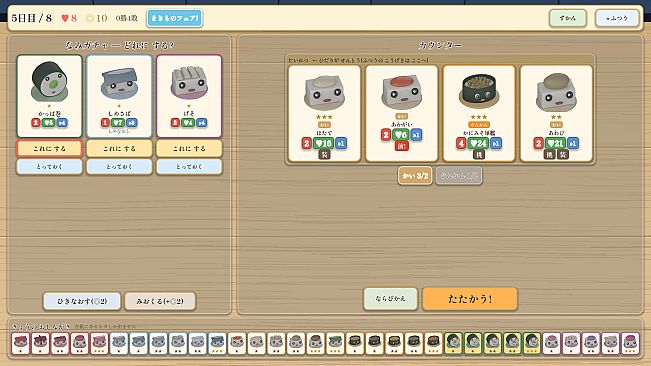
Task: Click げそ's red attack badge 3
Action: 175,123
